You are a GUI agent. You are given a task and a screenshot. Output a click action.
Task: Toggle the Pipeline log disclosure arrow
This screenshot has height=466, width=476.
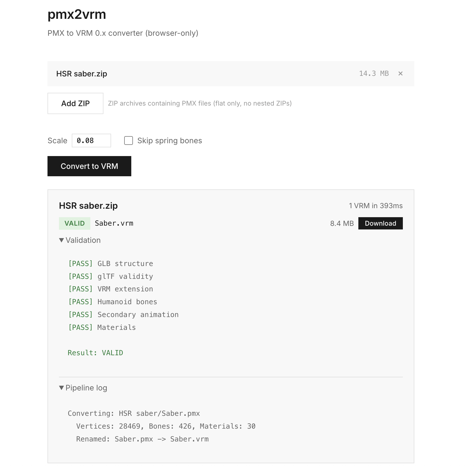point(61,387)
